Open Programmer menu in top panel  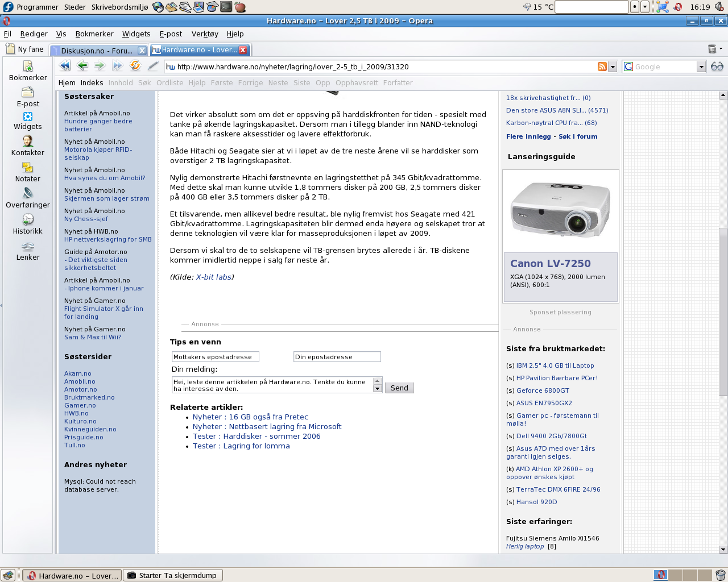(38, 7)
